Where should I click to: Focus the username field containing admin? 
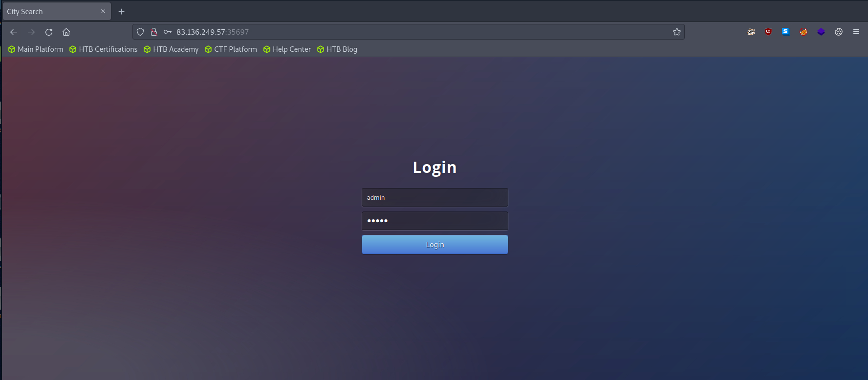coord(434,197)
